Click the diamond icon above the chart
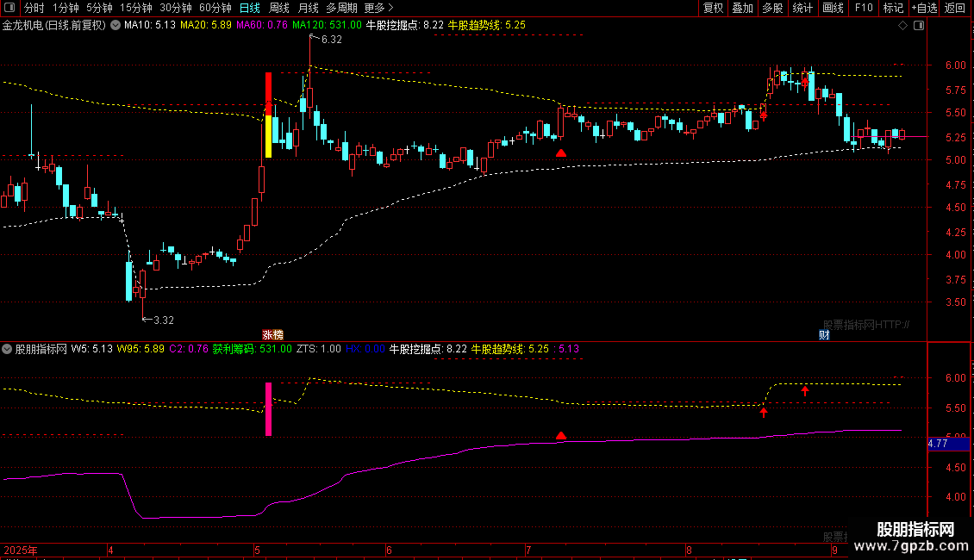This screenshot has height=560, width=974. pyautogui.click(x=903, y=26)
